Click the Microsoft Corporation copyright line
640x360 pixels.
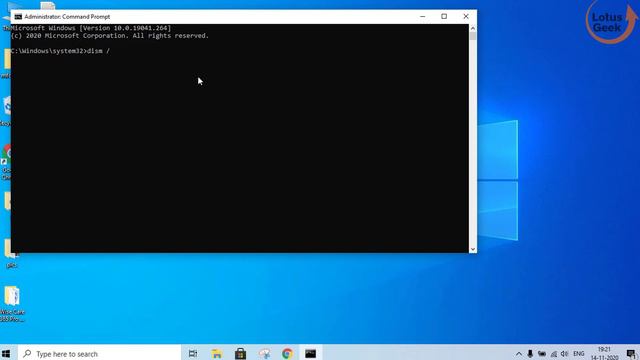[110, 36]
